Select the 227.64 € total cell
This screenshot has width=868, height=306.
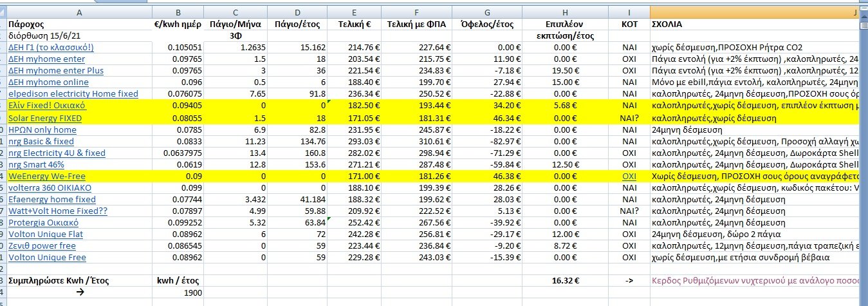pos(418,47)
